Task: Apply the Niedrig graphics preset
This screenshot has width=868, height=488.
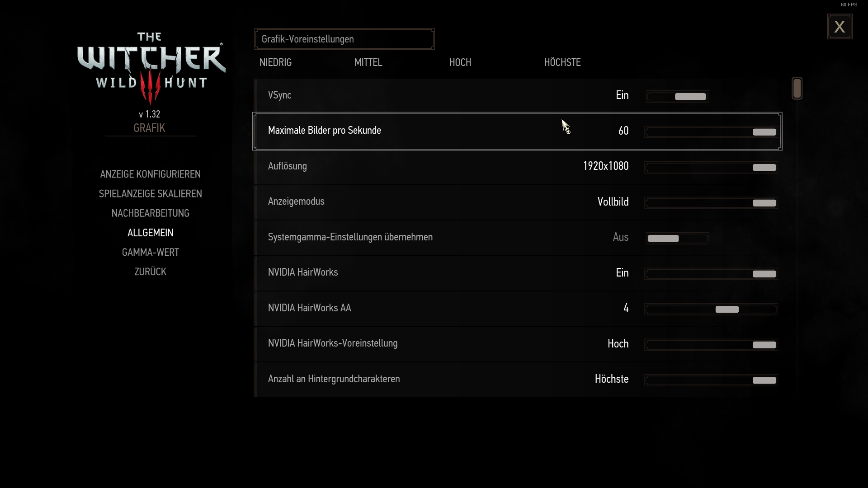Action: pyautogui.click(x=275, y=62)
